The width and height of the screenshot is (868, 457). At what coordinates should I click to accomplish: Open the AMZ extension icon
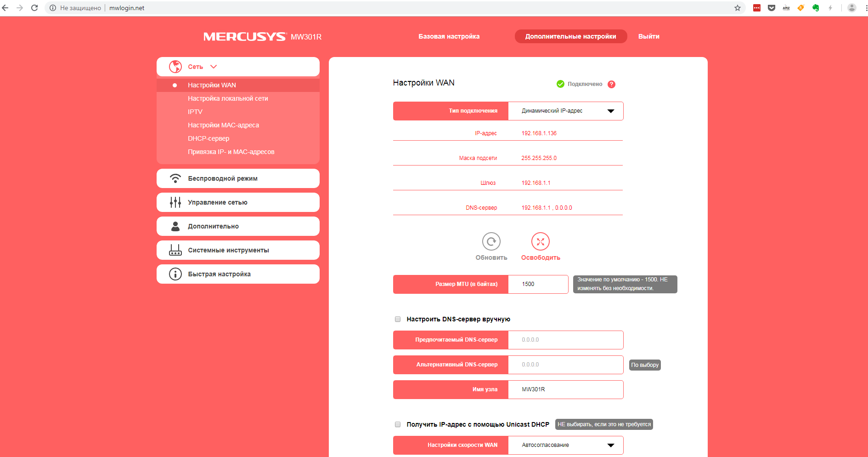coord(786,8)
